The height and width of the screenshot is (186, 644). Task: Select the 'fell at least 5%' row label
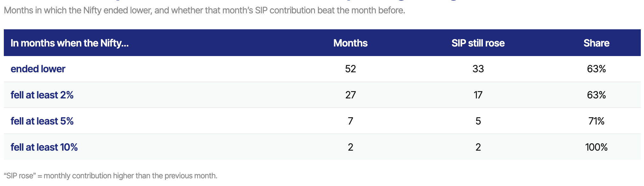(42, 121)
